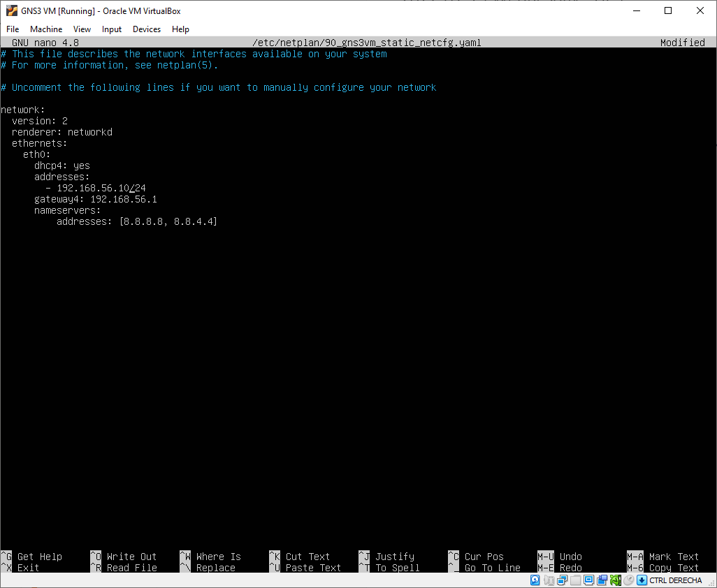Open the Help menu
This screenshot has height=588, width=717.
point(180,29)
